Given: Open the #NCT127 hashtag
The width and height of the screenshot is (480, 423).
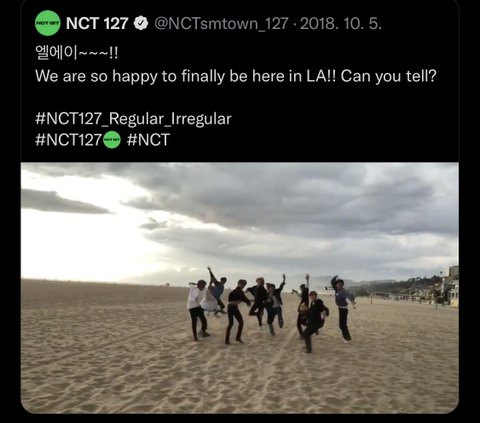Looking at the screenshot, I should 68,140.
